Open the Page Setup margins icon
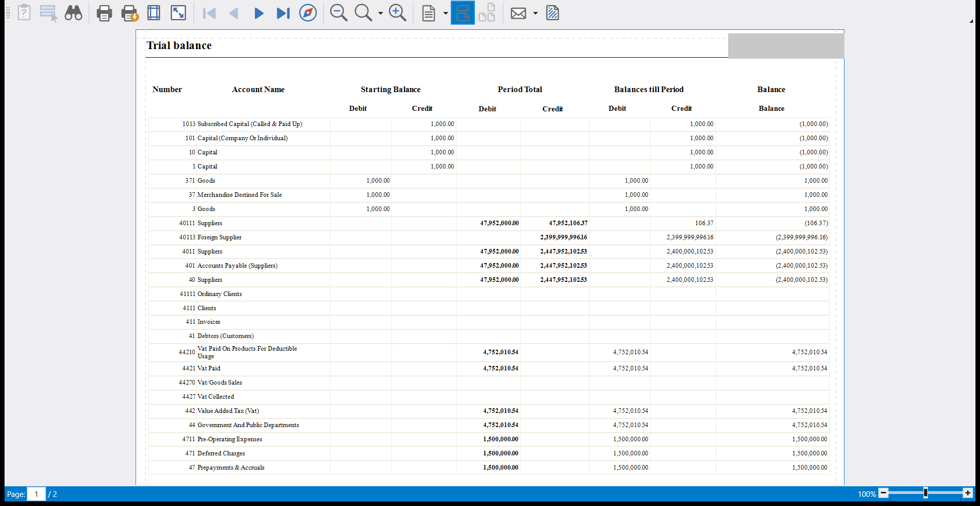The image size is (980, 506). [x=154, y=13]
